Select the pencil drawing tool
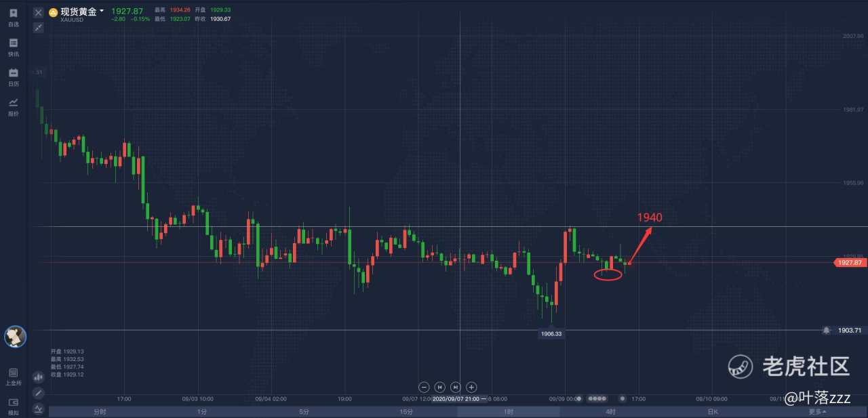This screenshot has width=868, height=418. (x=38, y=392)
